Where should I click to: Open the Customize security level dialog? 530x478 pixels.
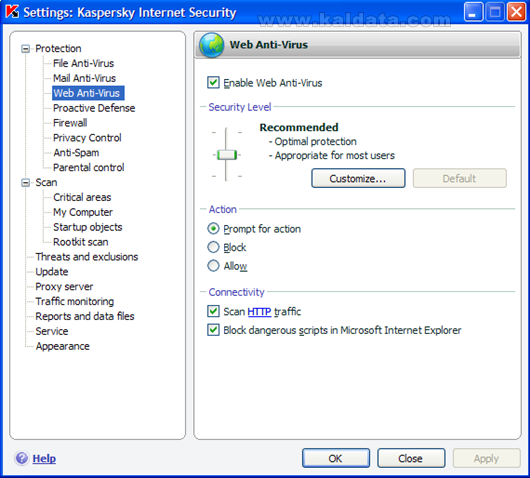tap(358, 178)
